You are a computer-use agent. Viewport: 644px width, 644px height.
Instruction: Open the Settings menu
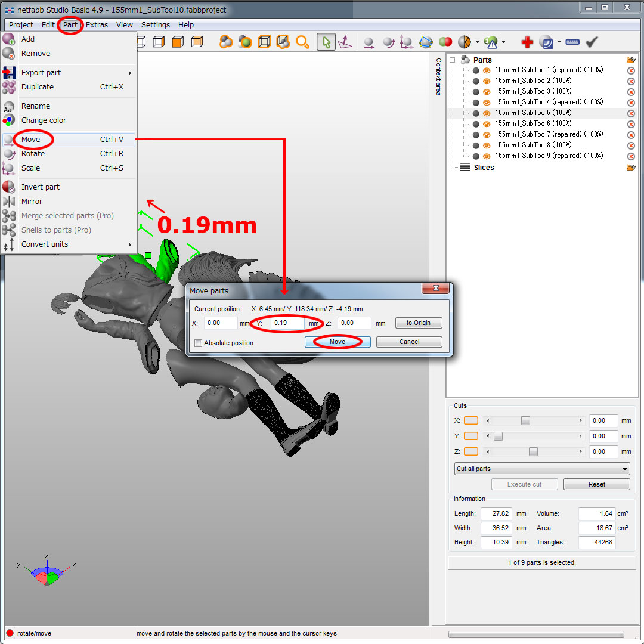pyautogui.click(x=155, y=24)
